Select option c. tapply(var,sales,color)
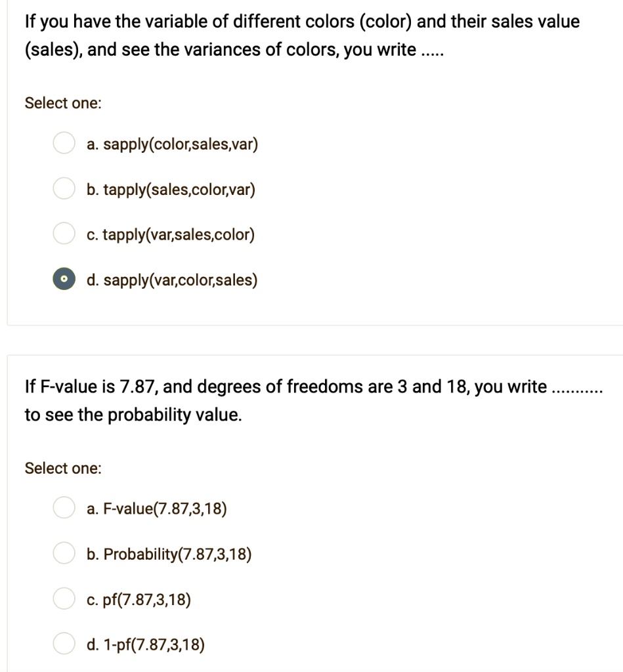This screenshot has width=623, height=672. click(x=64, y=234)
